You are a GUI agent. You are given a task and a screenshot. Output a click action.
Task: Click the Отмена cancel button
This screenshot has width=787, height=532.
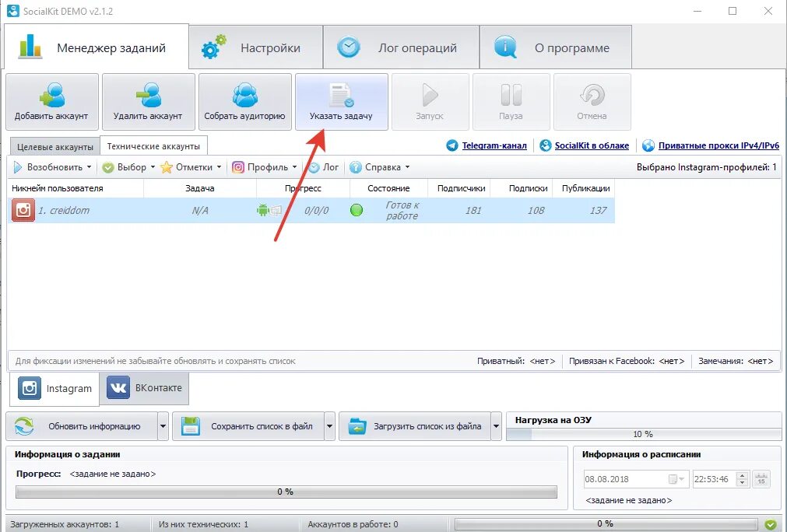[592, 102]
